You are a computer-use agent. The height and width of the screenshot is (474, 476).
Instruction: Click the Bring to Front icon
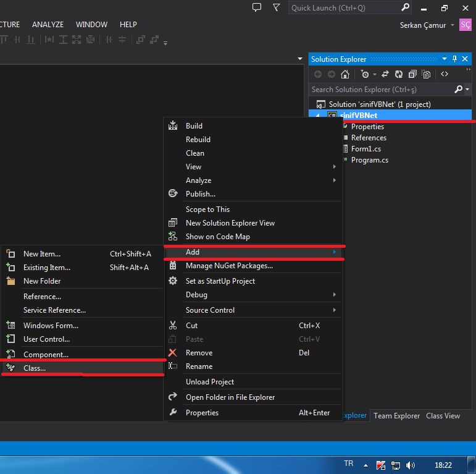tap(141, 40)
